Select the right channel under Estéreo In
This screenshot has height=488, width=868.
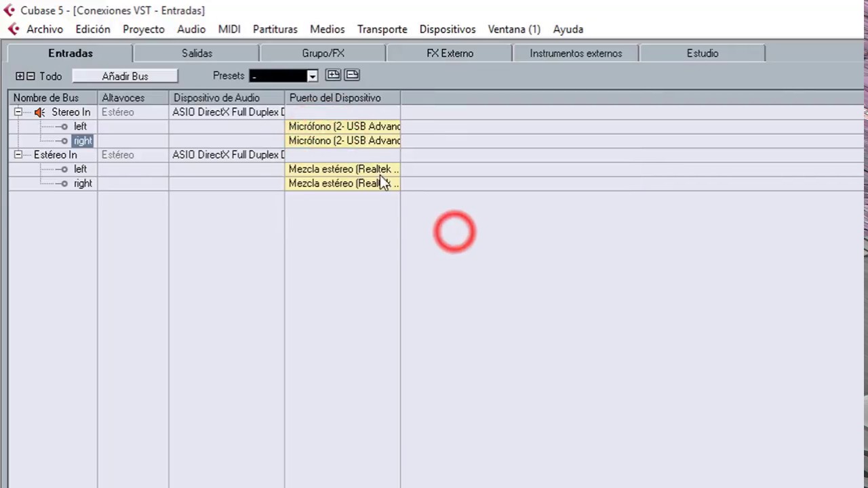(x=83, y=184)
